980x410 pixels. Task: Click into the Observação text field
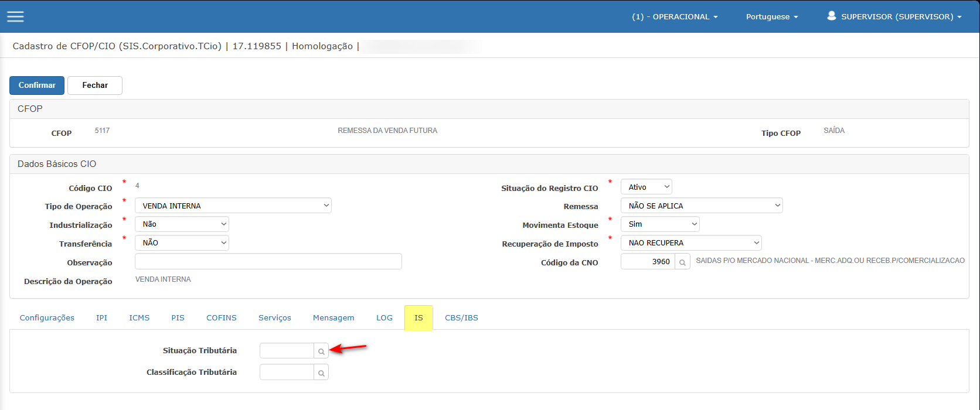pos(268,261)
